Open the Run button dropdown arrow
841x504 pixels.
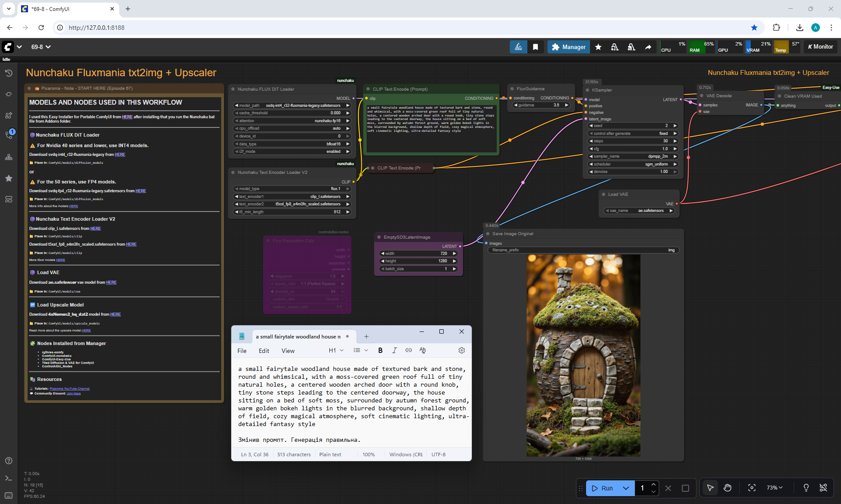coord(626,488)
